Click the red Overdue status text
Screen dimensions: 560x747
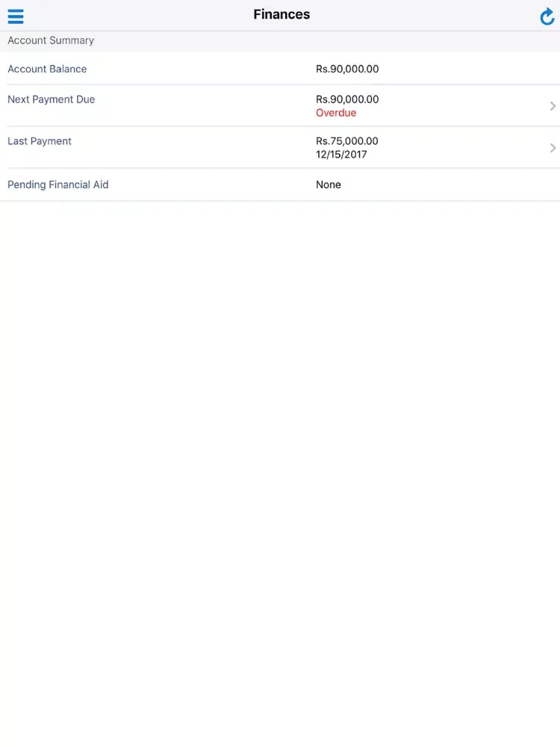point(336,113)
